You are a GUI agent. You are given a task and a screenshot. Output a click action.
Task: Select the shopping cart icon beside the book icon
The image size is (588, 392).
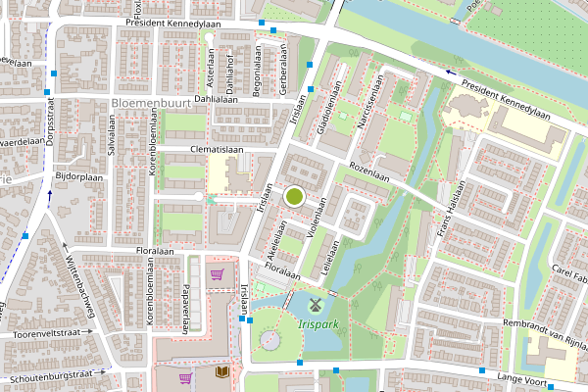point(185,377)
